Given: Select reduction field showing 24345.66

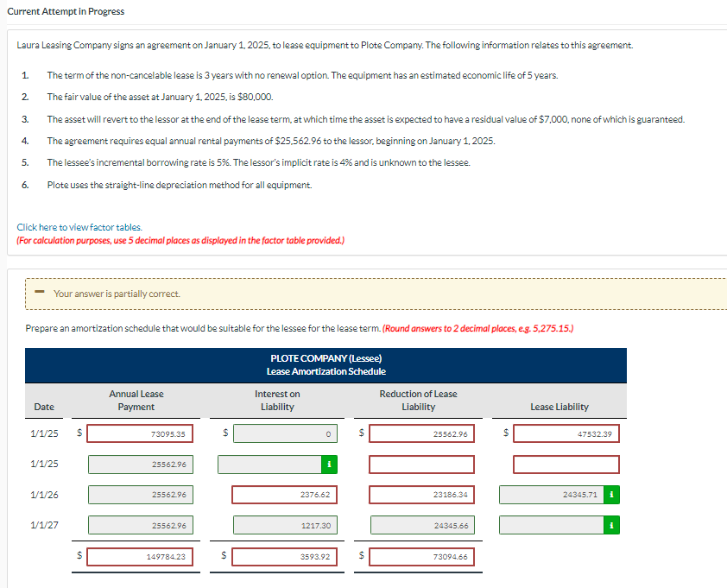Looking at the screenshot, I should (422, 525).
